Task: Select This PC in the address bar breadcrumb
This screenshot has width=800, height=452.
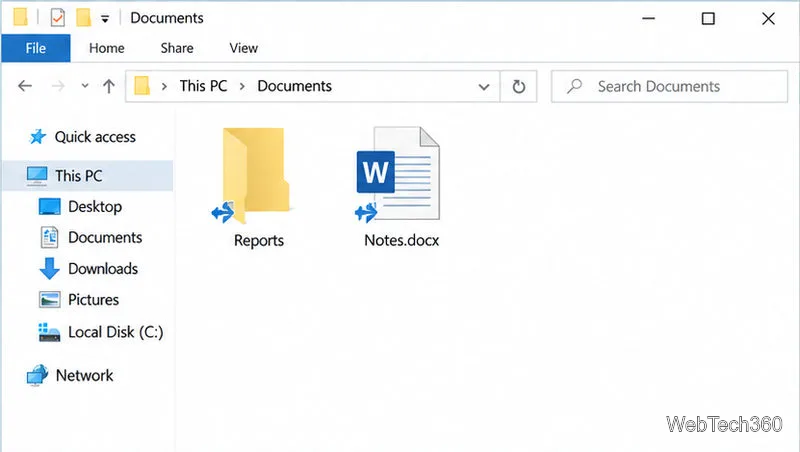Action: pyautogui.click(x=203, y=86)
